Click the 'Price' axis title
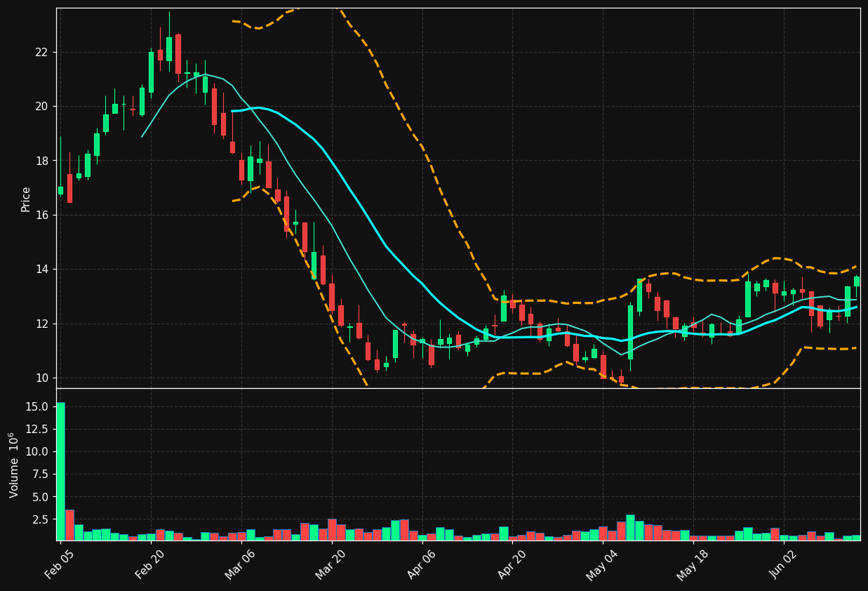Screen dimensions: 868x591 [x=26, y=199]
